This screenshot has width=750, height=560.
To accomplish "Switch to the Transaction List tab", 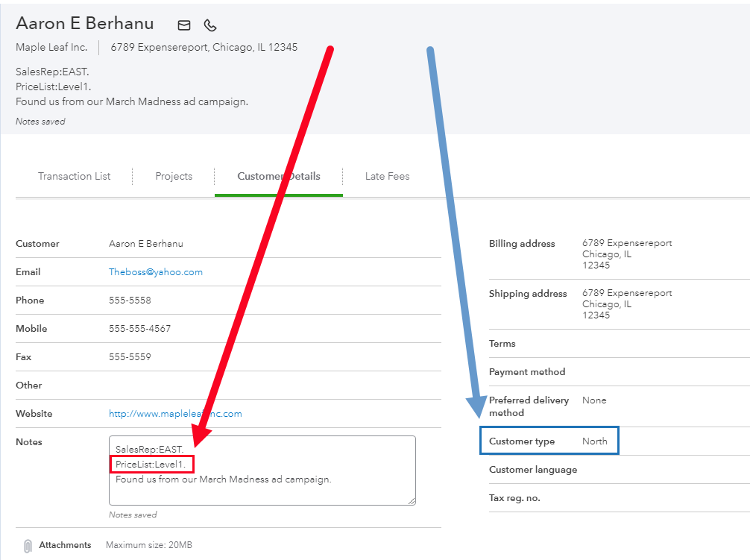I will point(74,177).
